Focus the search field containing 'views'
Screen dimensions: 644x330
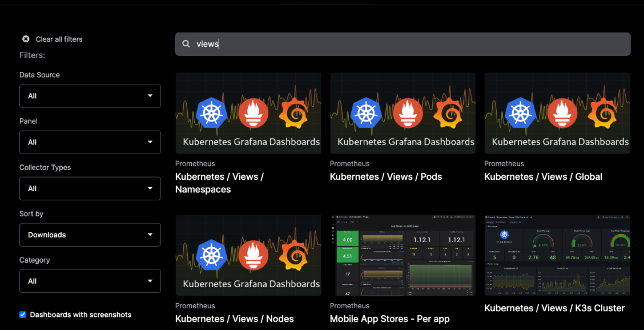click(x=403, y=44)
